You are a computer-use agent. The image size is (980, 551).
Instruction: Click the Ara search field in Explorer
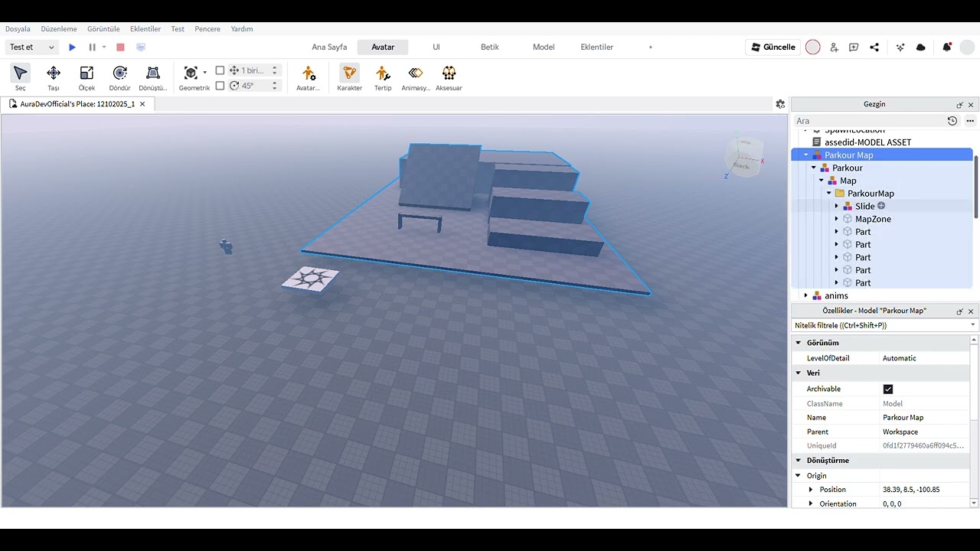click(868, 121)
